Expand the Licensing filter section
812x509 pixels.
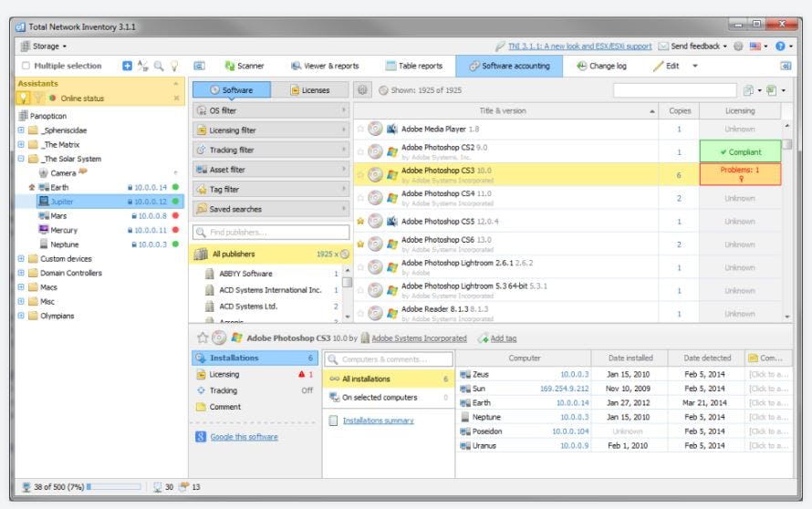[271, 130]
